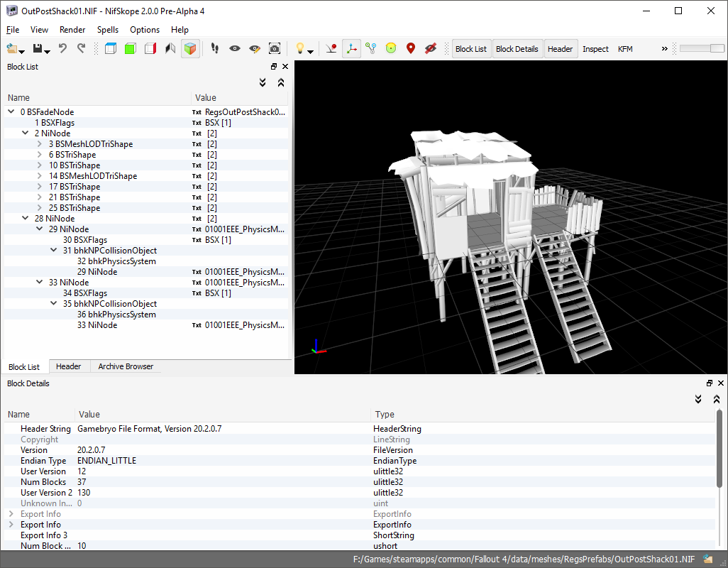Float the Block List panel
Image resolution: width=728 pixels, height=568 pixels.
pyautogui.click(x=274, y=67)
